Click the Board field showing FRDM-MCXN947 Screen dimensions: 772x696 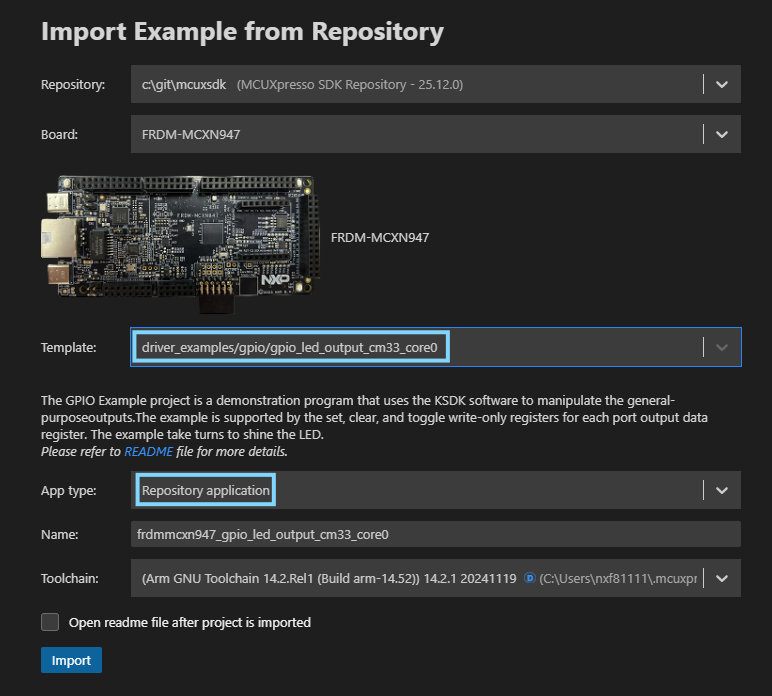(x=436, y=134)
